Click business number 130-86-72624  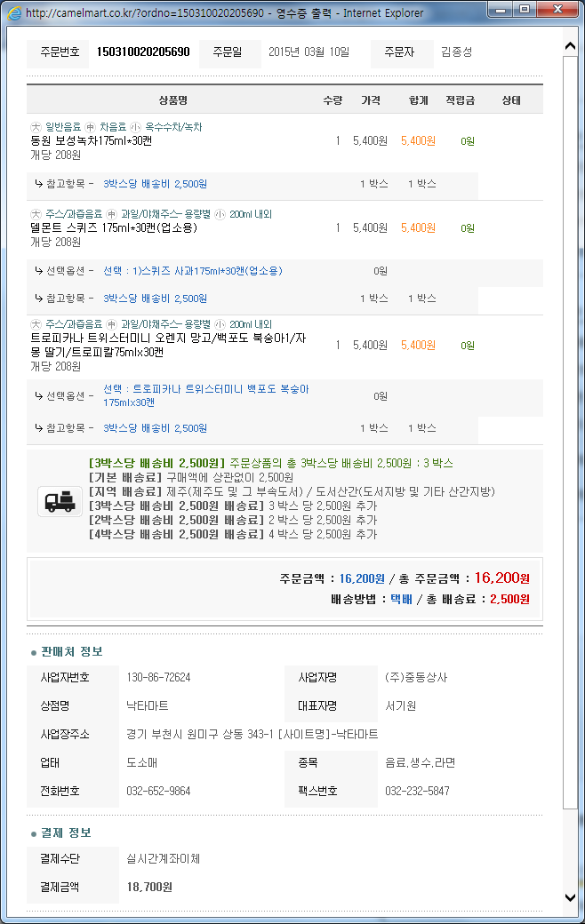(x=158, y=677)
